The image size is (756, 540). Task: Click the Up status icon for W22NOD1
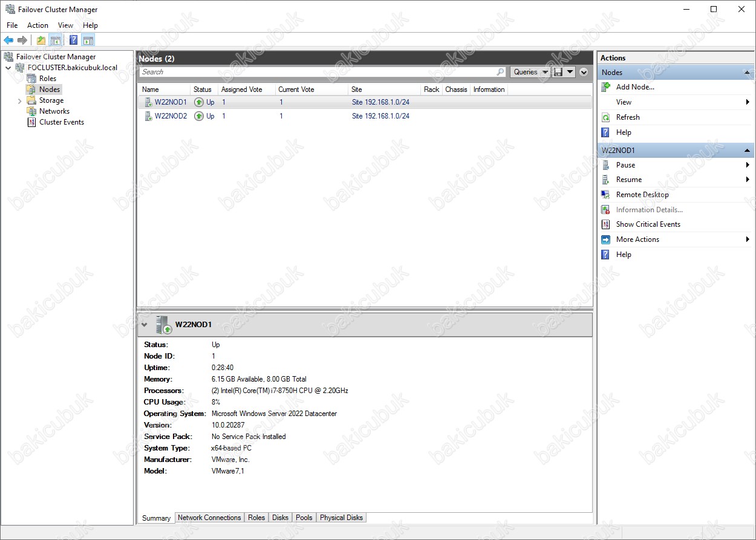199,102
